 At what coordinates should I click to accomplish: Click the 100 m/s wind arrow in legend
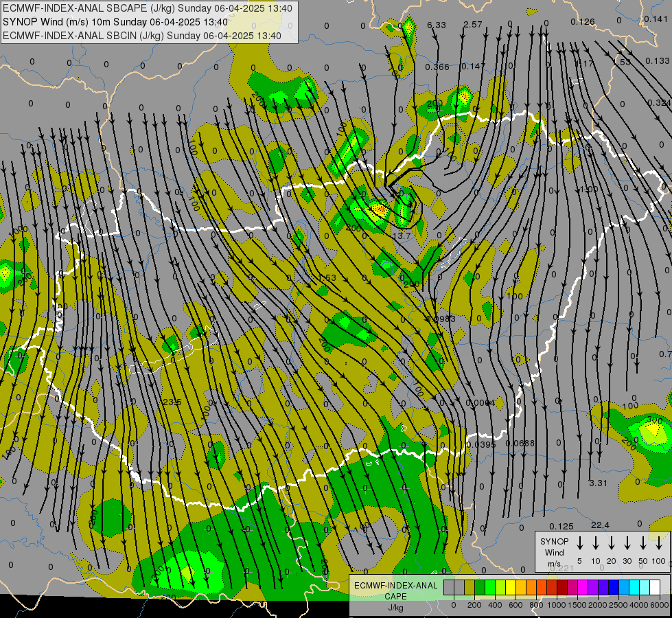pyautogui.click(x=659, y=543)
